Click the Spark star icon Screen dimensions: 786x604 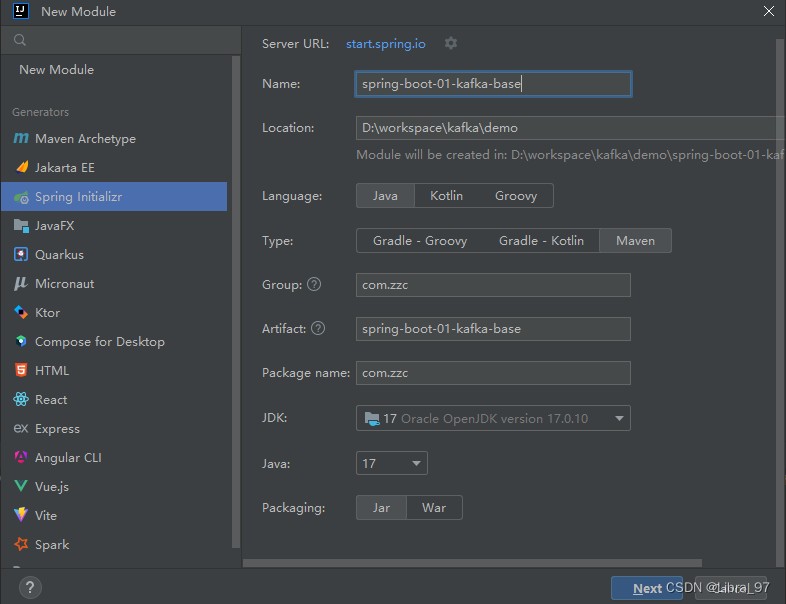(x=21, y=544)
